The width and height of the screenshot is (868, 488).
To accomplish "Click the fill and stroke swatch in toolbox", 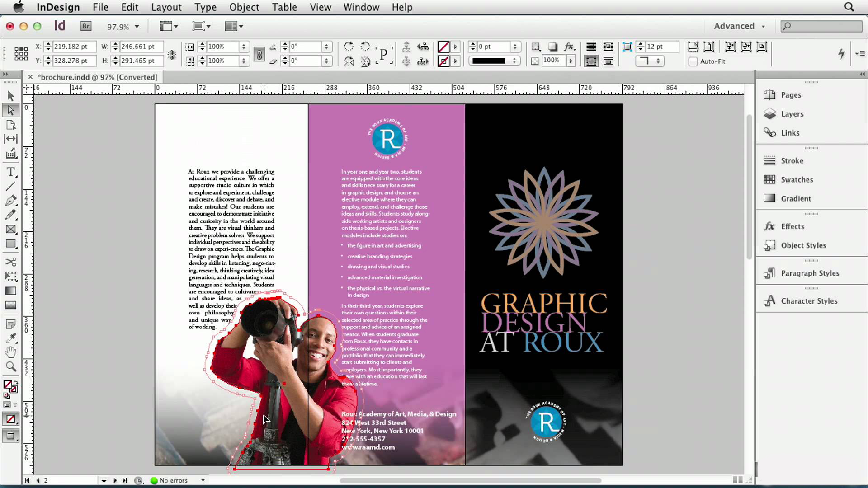I will coord(9,385).
